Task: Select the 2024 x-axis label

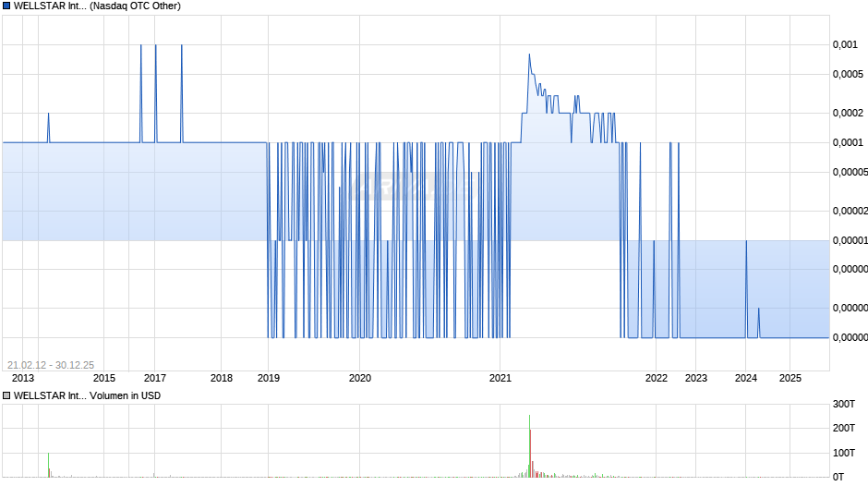Action: 746,378
